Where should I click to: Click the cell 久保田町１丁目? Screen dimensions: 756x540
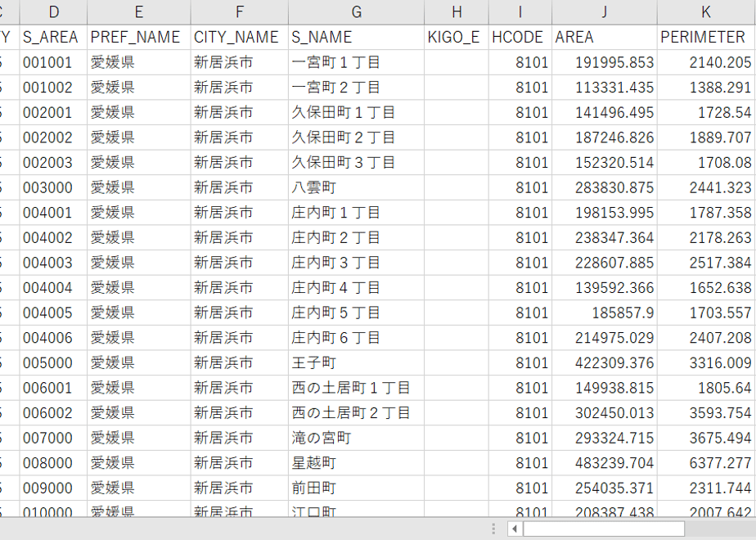coord(356,112)
